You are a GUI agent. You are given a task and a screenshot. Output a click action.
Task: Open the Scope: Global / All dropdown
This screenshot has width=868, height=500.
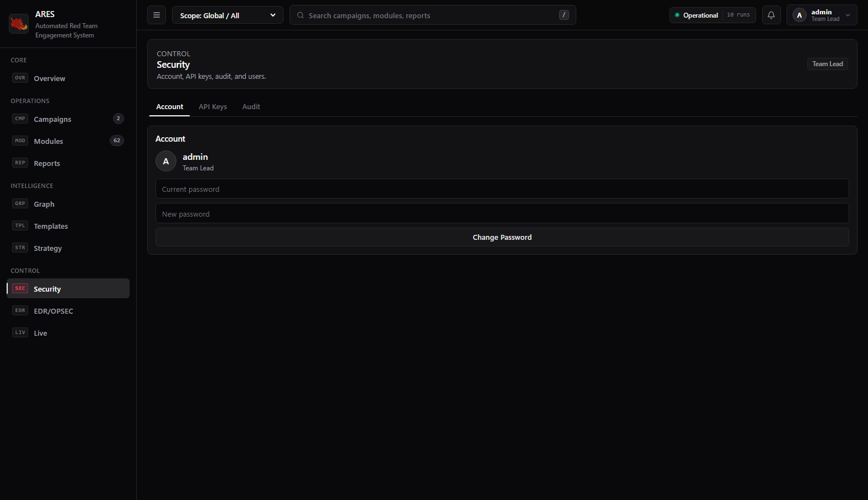(x=228, y=15)
